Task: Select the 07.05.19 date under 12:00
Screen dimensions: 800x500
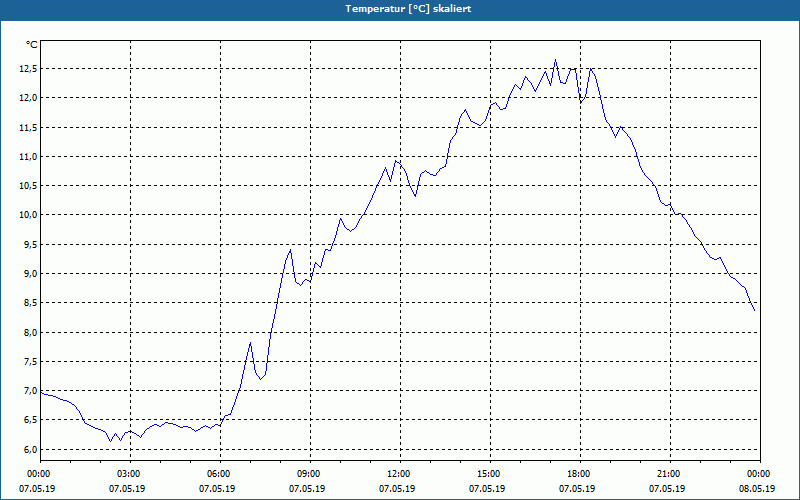Action: click(397, 489)
